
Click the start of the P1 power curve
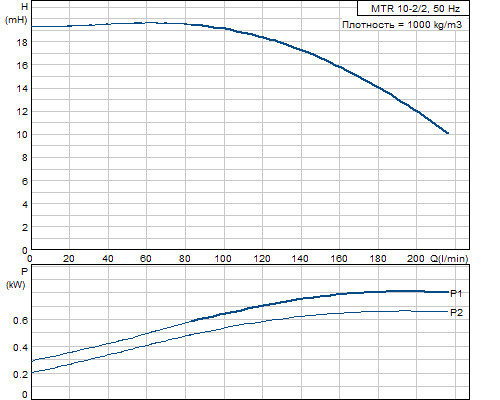pos(32,362)
